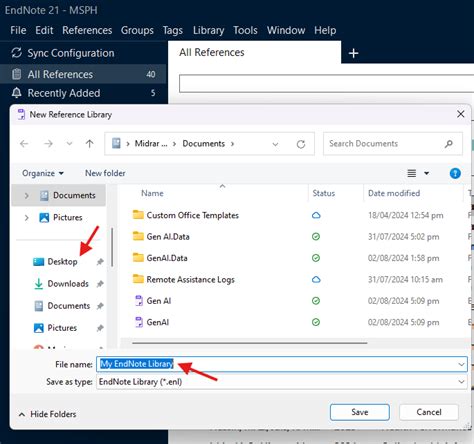
Task: Open the Edit menu
Action: click(x=44, y=30)
